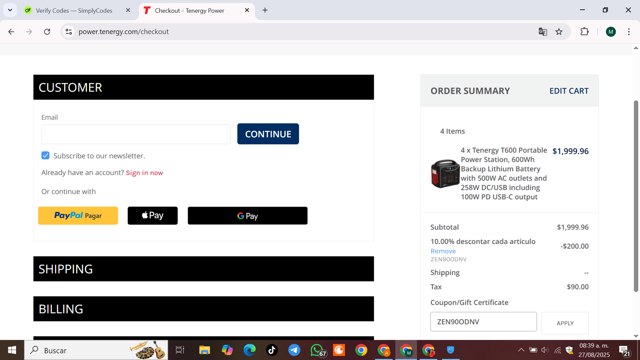Screen dimensions: 640x360
Task: Click the page vertical scrollbar
Action: point(636,196)
